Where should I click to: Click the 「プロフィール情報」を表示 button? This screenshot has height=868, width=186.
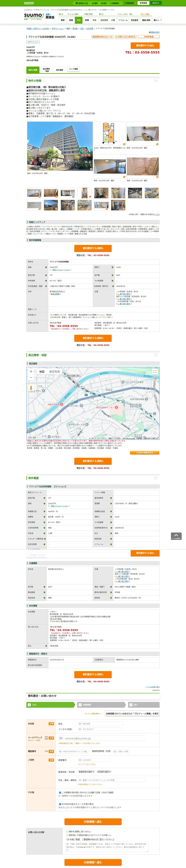[x=132, y=714]
